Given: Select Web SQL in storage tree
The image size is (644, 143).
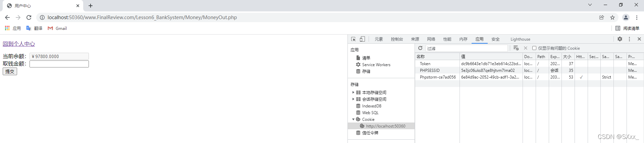Looking at the screenshot, I should click(370, 112).
